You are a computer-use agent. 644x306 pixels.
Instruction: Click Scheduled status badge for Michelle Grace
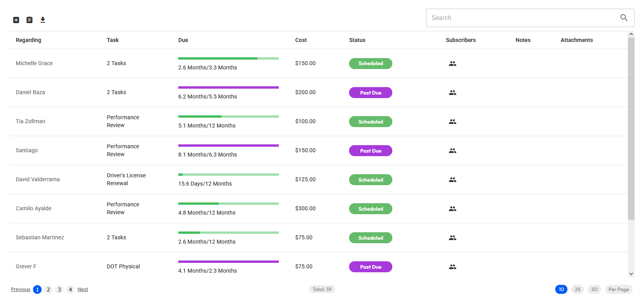click(x=371, y=64)
